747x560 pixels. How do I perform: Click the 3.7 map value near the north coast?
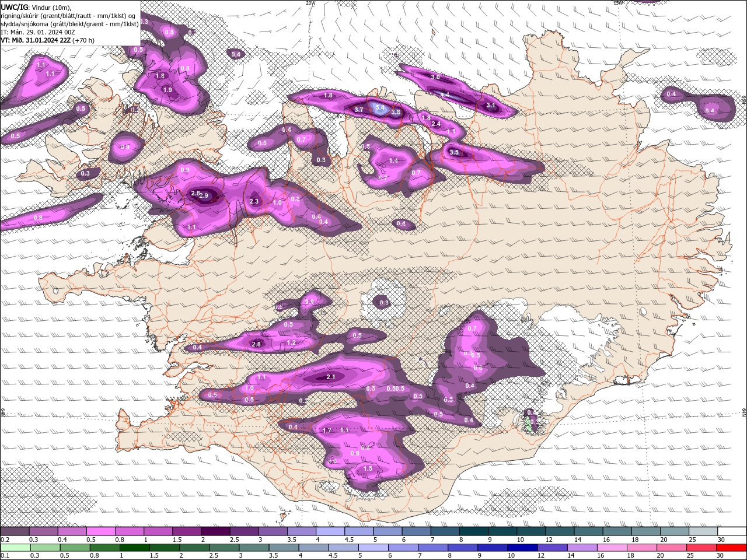click(359, 110)
